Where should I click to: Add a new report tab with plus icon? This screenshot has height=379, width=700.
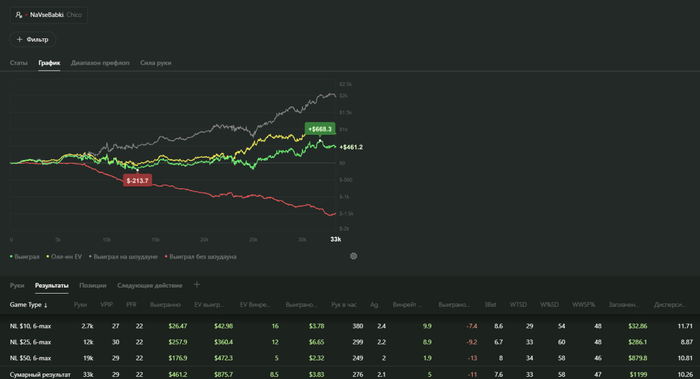pyautogui.click(x=197, y=285)
